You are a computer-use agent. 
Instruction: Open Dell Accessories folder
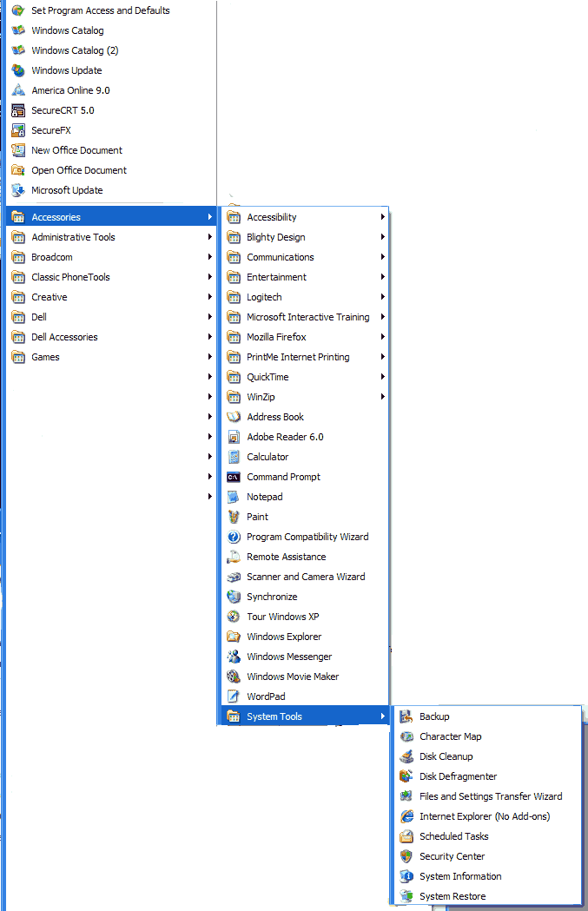pyautogui.click(x=111, y=337)
